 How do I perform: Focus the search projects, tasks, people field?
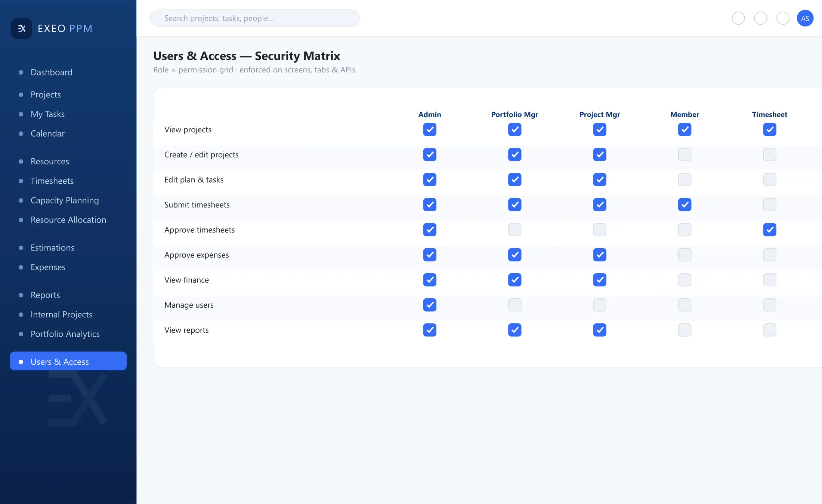point(255,18)
